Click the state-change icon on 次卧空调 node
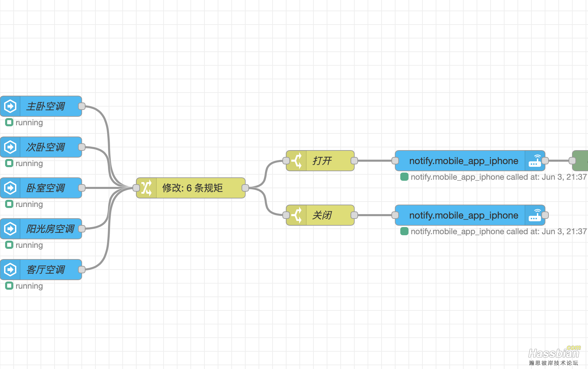 coord(10,147)
